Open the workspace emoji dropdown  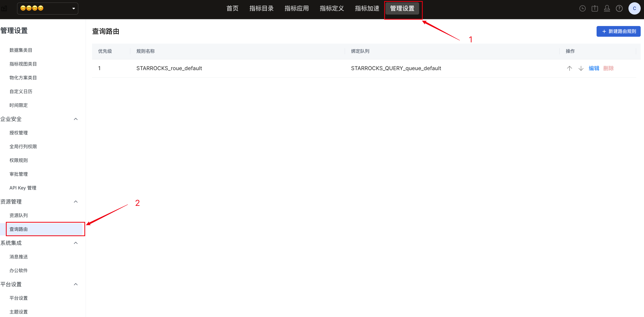click(48, 8)
